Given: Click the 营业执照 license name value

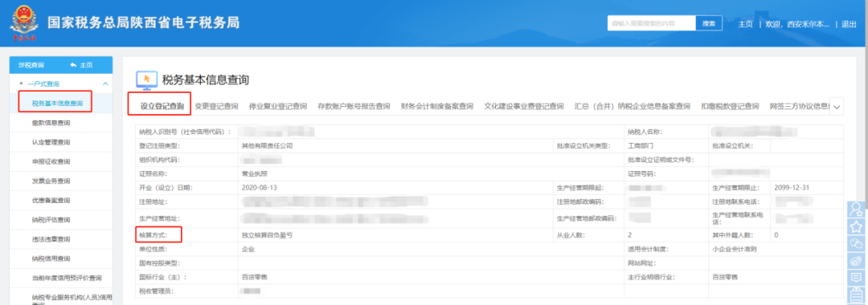Looking at the screenshot, I should (255, 173).
